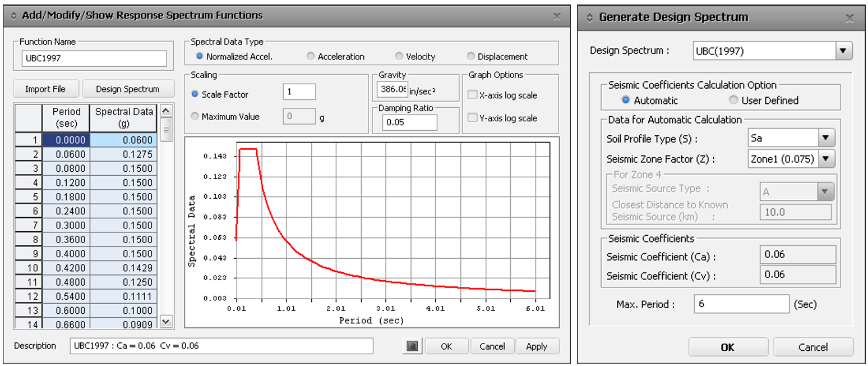Click the Seismic Coefficient (Ca) field
Viewport: 868px width, 366px height.
797,255
